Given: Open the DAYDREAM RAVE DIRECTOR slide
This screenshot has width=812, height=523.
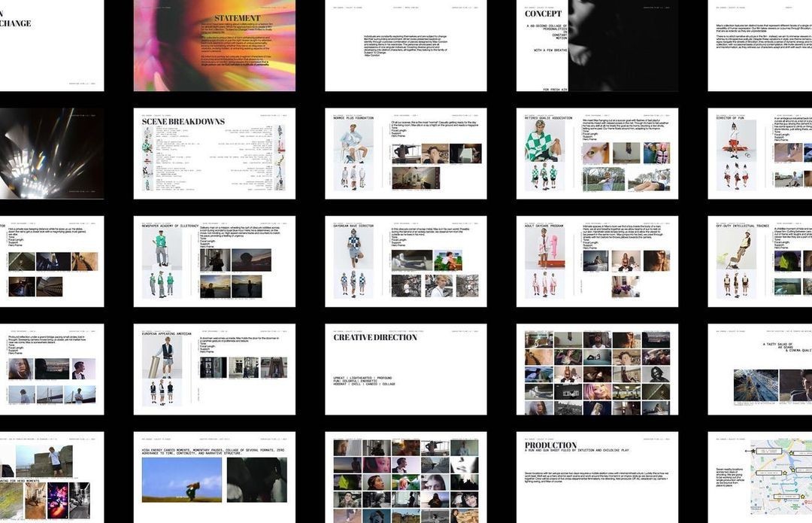Looking at the screenshot, I should tap(406, 261).
